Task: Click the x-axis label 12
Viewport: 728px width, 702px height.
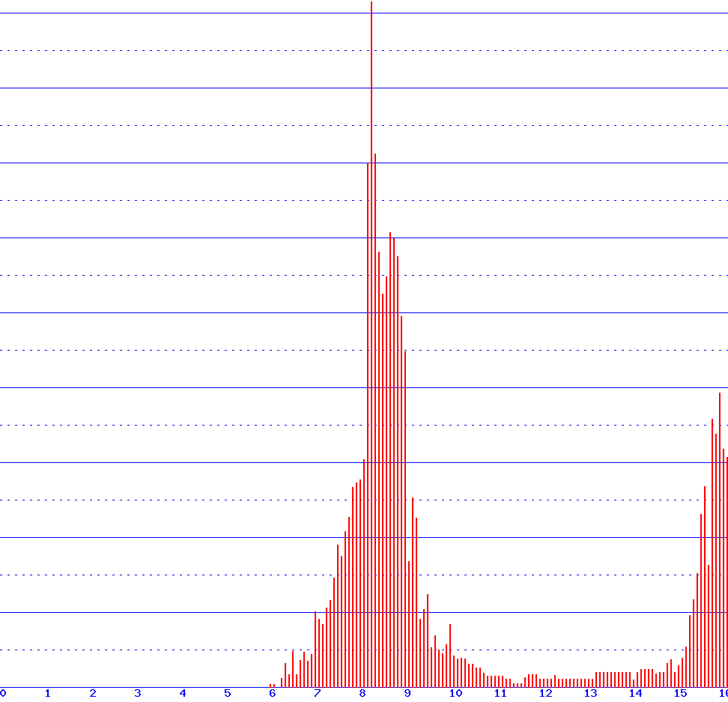Action: [x=545, y=693]
